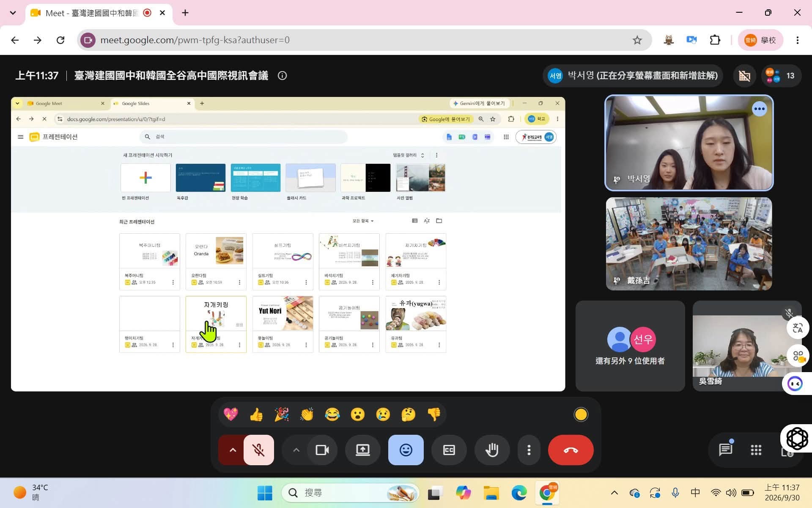
Task: Send the thumbs up reaction
Action: 256,414
